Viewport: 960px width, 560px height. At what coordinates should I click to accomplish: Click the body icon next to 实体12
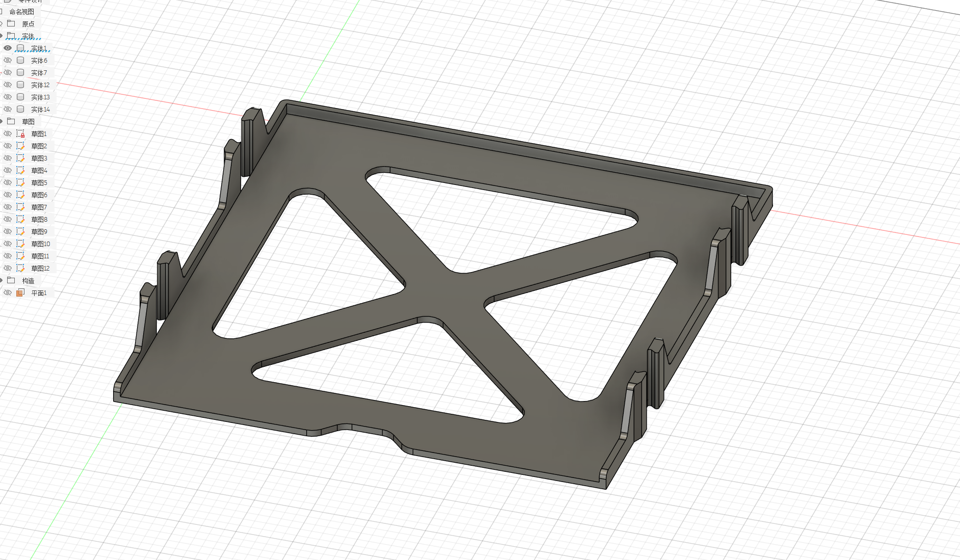point(20,85)
